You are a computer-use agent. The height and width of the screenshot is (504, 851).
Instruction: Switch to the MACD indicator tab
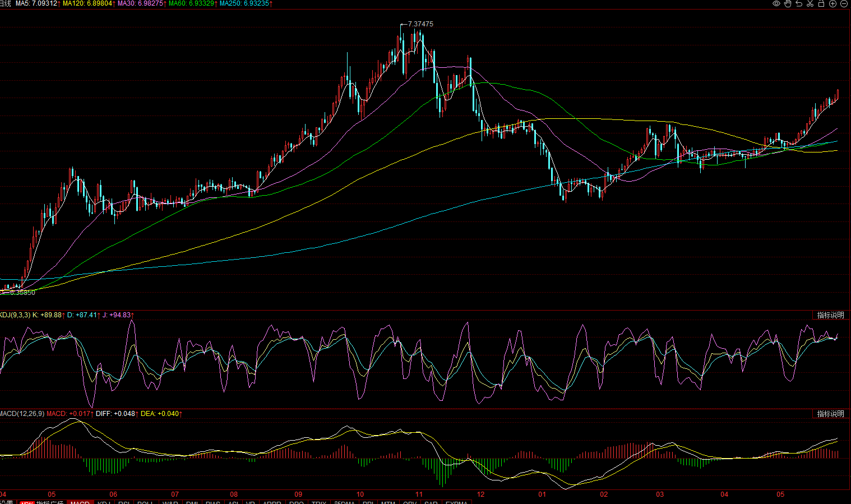pyautogui.click(x=80, y=502)
